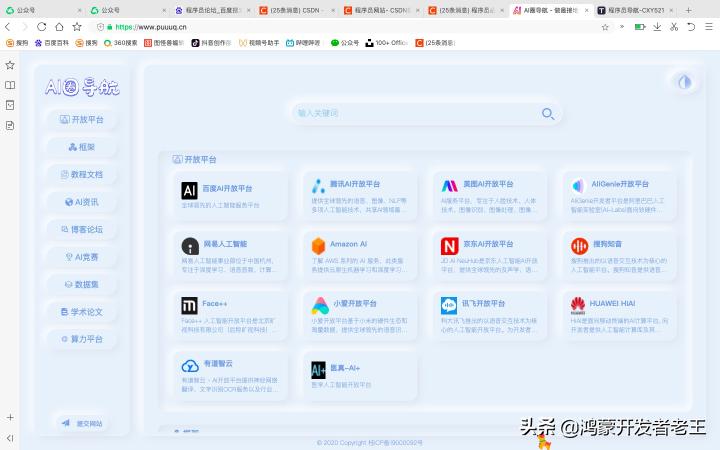Open the Amazon AI title link
Screen dimensions: 720x450
coord(349,244)
